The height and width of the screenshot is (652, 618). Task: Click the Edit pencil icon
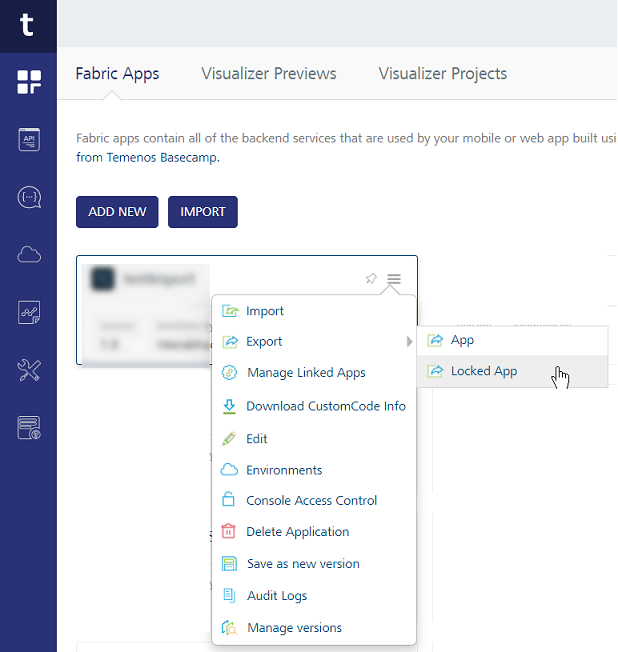pyautogui.click(x=229, y=439)
